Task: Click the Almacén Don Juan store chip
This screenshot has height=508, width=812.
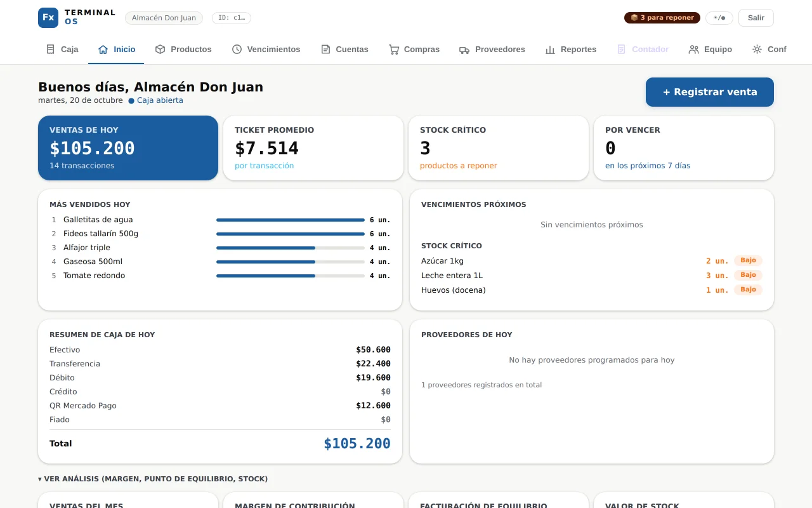Action: tap(164, 18)
